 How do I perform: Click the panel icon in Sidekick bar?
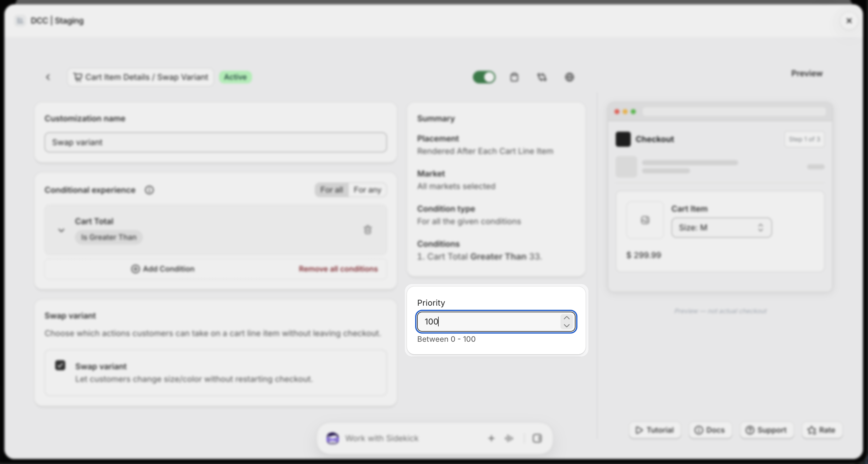pyautogui.click(x=537, y=438)
